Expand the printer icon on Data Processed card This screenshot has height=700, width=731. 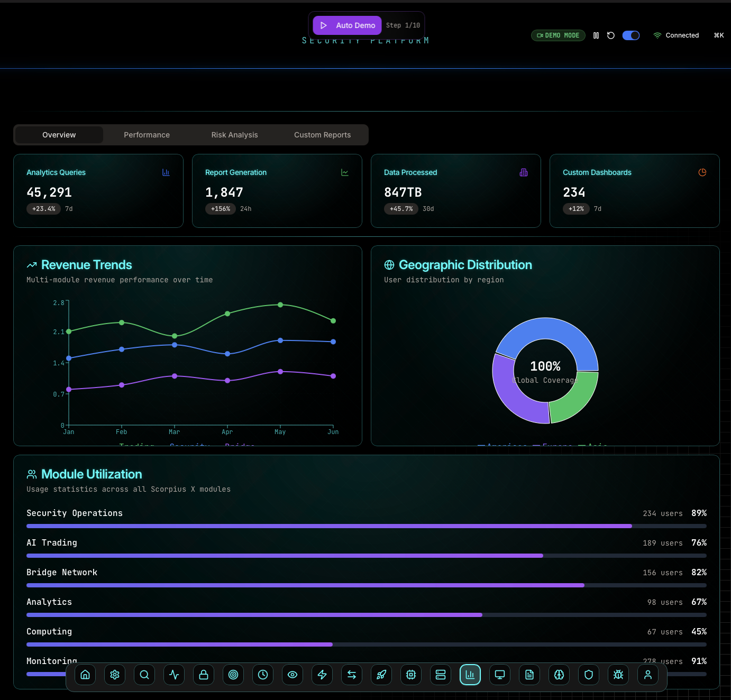(x=523, y=172)
